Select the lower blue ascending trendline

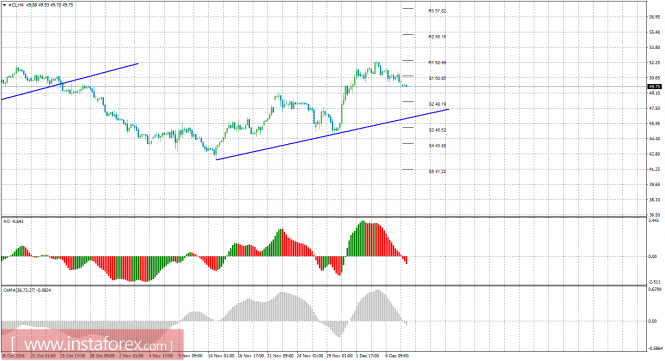[332, 134]
